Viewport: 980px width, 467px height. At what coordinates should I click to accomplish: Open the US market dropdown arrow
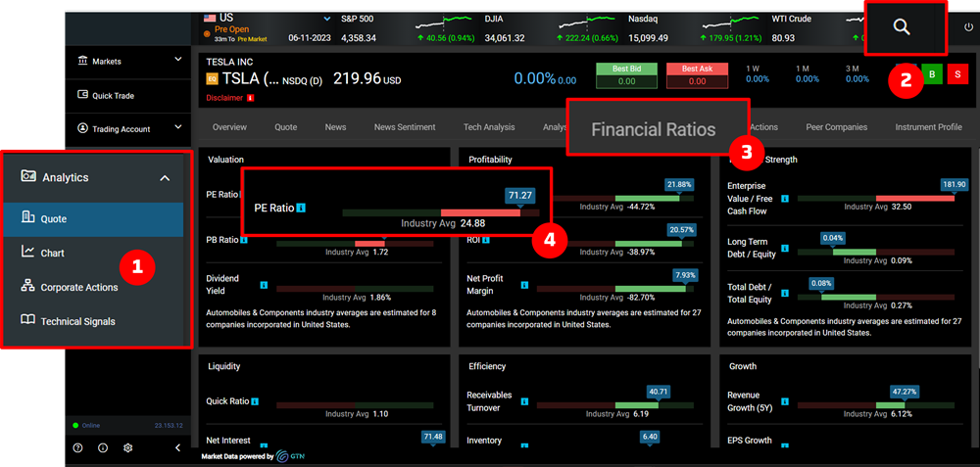[327, 19]
